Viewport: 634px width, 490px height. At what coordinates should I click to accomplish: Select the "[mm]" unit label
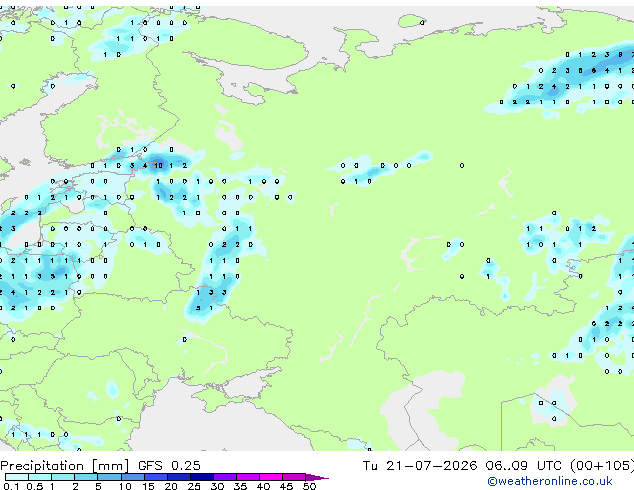[111, 466]
